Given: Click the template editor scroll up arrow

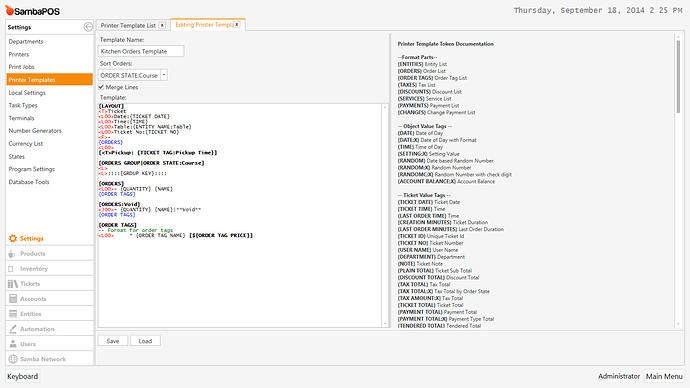Looking at the screenshot, I should (385, 107).
